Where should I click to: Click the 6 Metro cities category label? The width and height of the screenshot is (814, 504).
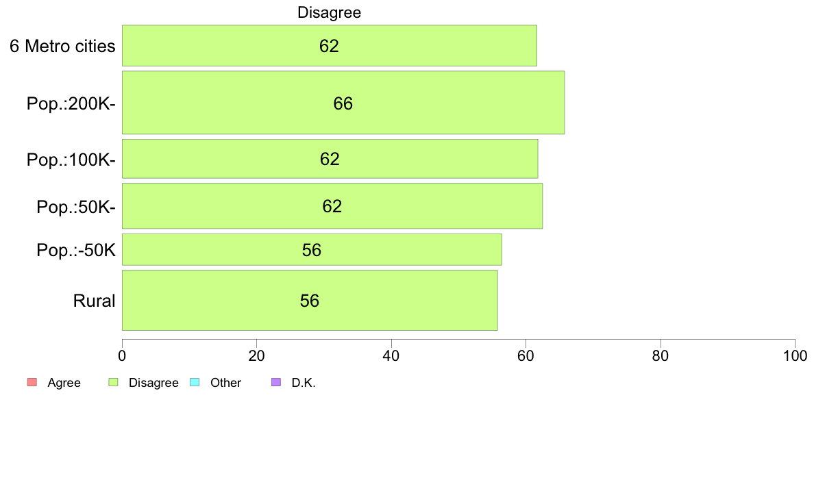(62, 46)
